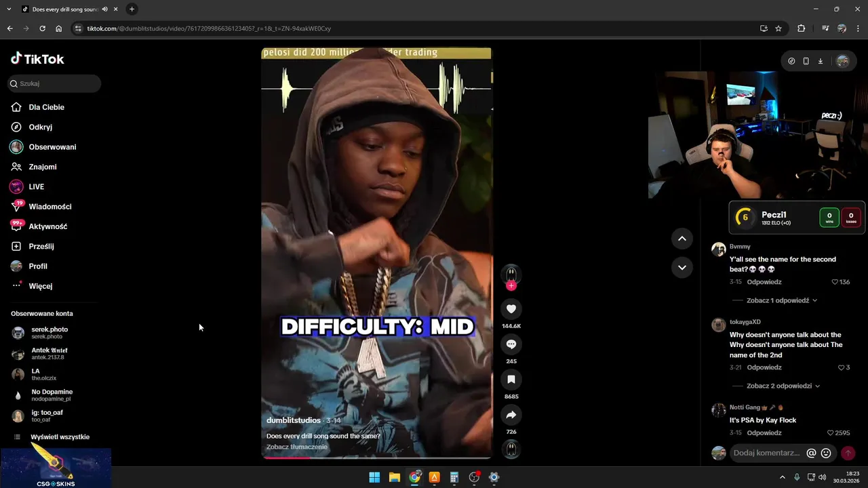Open Obserwowani feed
The height and width of the screenshot is (488, 868).
(x=52, y=147)
